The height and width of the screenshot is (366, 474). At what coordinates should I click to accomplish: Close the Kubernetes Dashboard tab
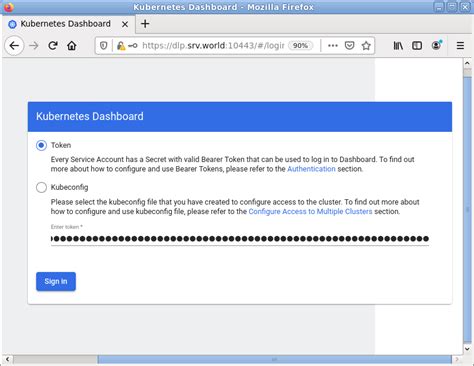coord(125,24)
